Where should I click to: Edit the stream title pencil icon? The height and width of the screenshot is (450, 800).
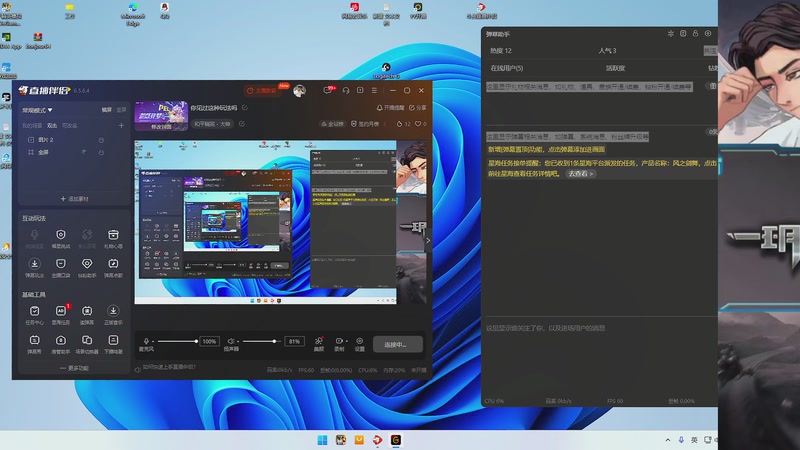(x=245, y=108)
